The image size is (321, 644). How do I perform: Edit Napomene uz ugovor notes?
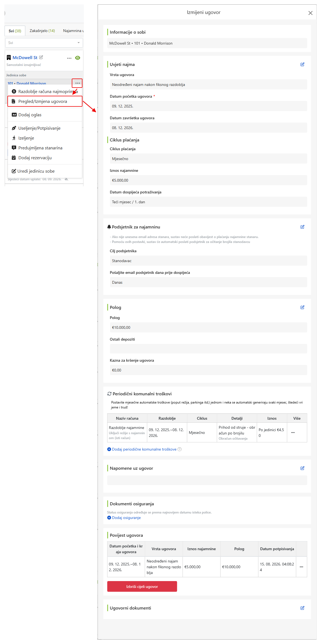pyautogui.click(x=302, y=468)
